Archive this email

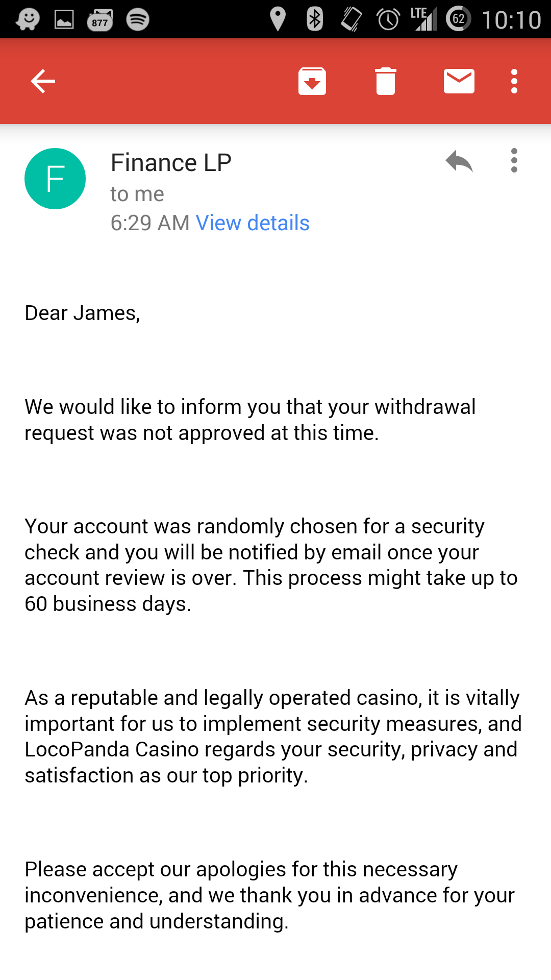312,81
